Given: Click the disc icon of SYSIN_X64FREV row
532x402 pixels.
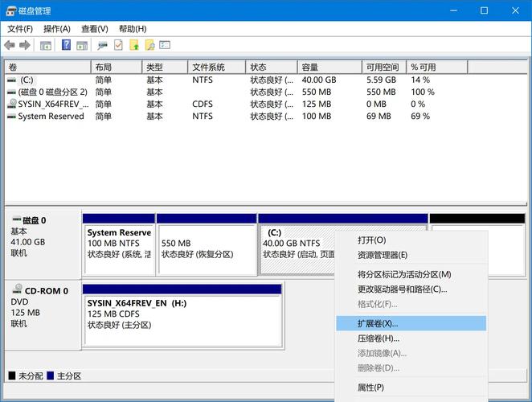Looking at the screenshot, I should (12, 104).
